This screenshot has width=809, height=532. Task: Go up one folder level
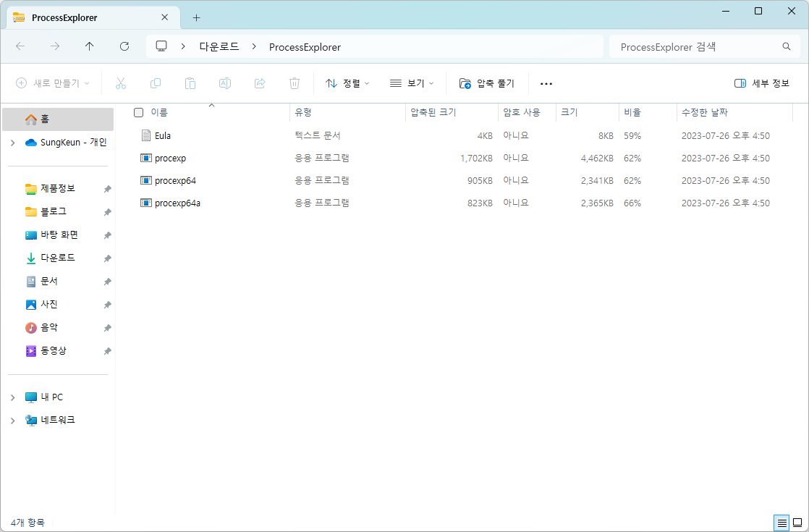89,46
